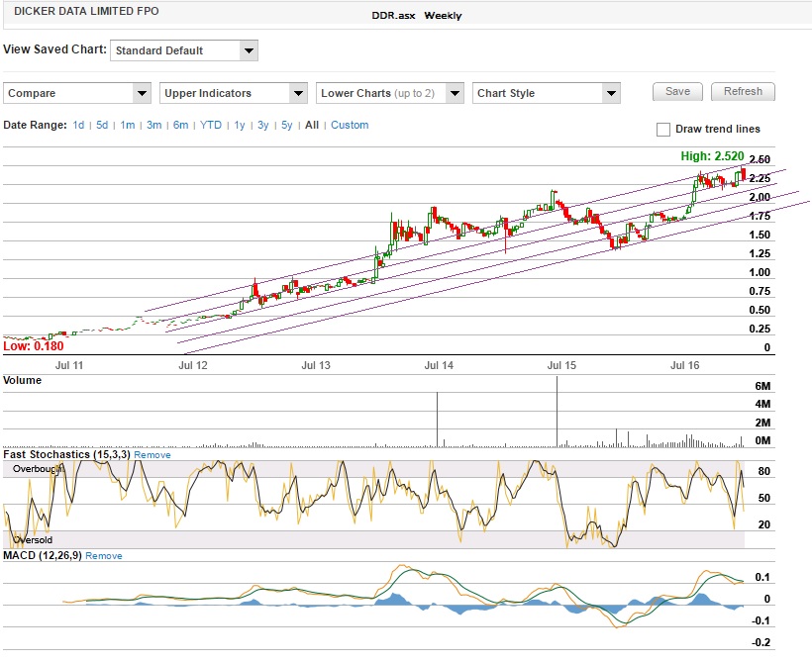
Task: Select the 3y date range
Action: [263, 126]
